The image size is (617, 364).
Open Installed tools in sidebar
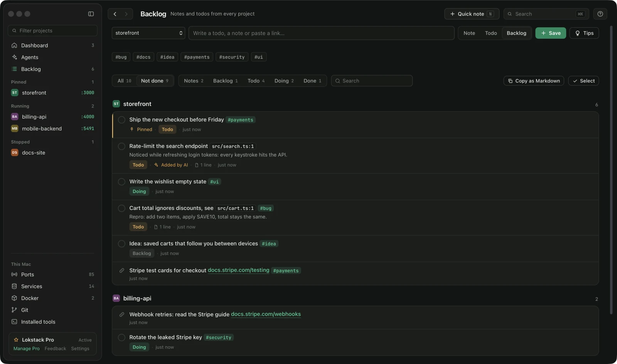pos(52,322)
